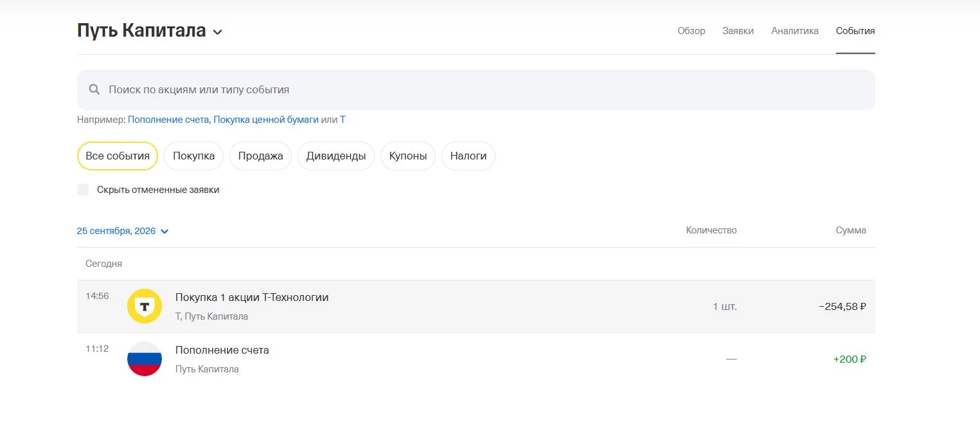The height and width of the screenshot is (445, 980).
Task: Filter events by Покупка
Action: tap(194, 156)
